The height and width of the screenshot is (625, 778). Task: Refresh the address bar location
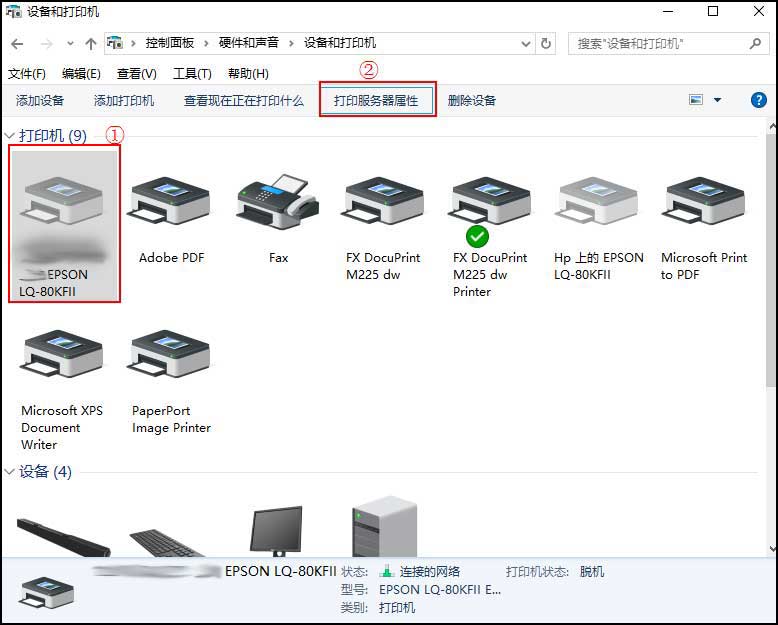pos(546,44)
